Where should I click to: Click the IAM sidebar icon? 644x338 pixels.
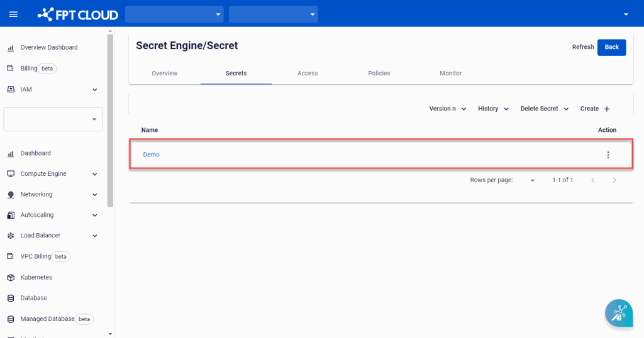pyautogui.click(x=11, y=89)
